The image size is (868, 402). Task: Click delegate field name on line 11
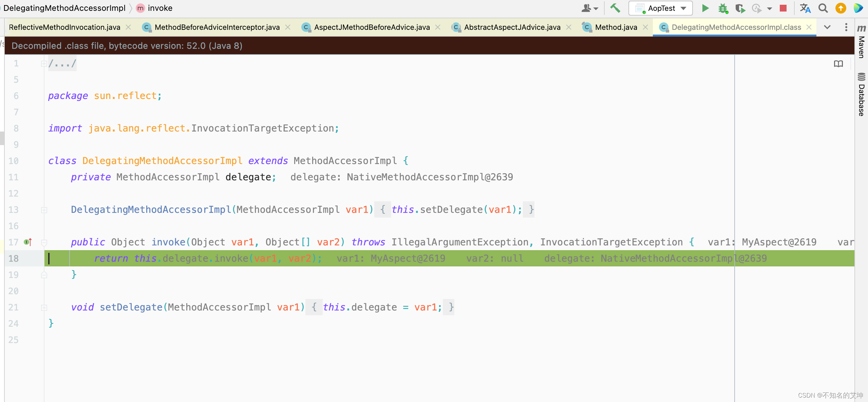click(x=248, y=177)
